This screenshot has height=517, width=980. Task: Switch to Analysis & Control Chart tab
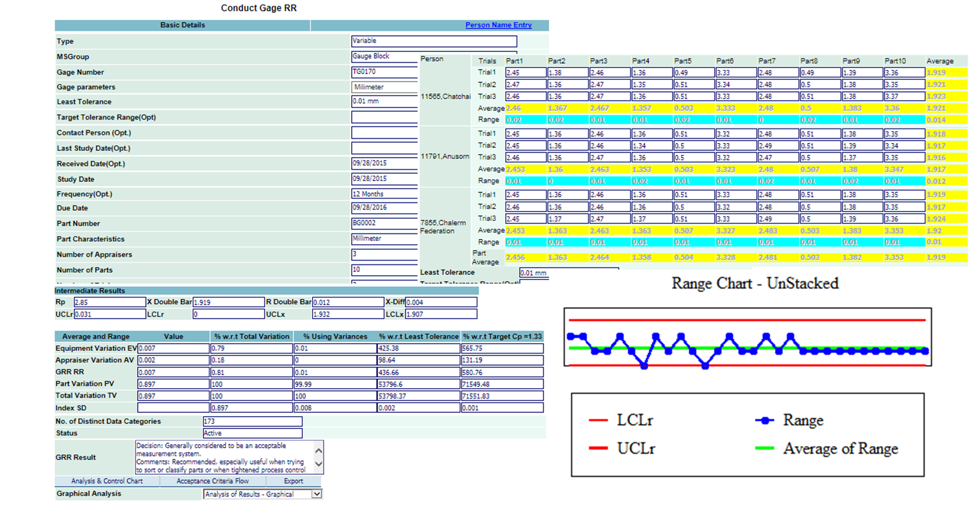coord(107,481)
